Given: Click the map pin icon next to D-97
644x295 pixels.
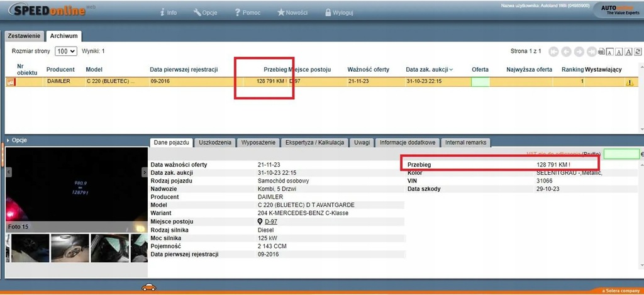Looking at the screenshot, I should pyautogui.click(x=260, y=222).
